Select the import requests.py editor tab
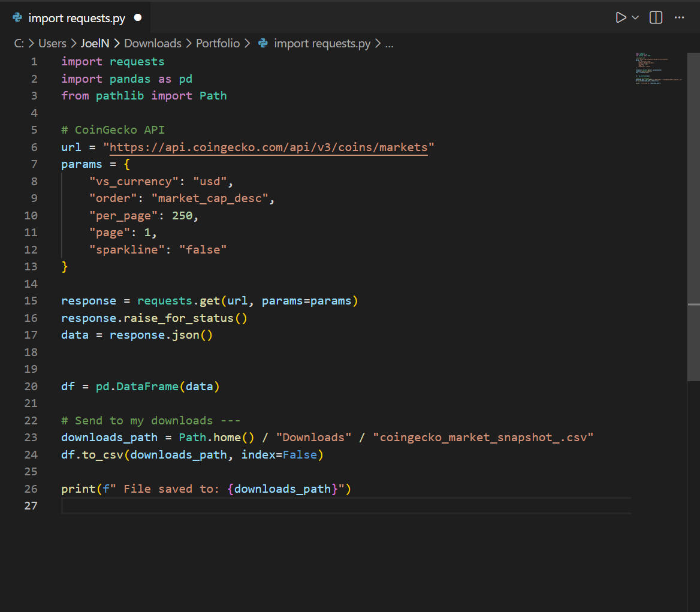This screenshot has width=700, height=612. (x=77, y=18)
